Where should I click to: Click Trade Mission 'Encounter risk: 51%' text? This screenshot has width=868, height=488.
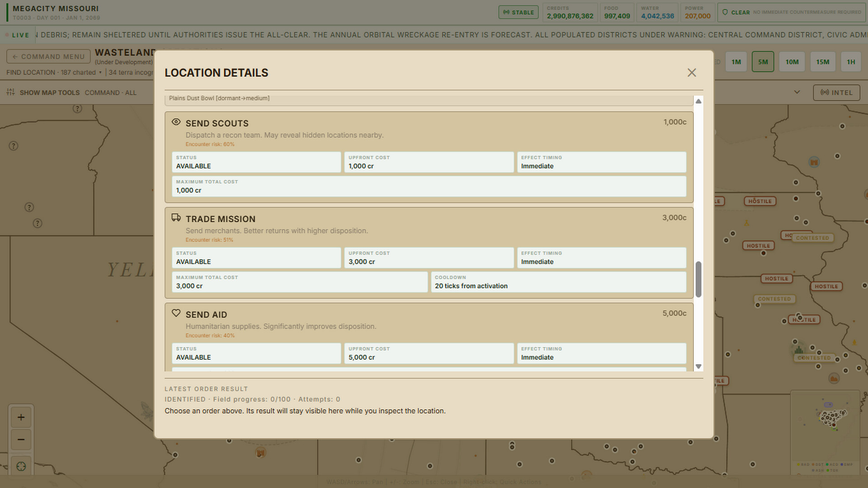tap(209, 240)
